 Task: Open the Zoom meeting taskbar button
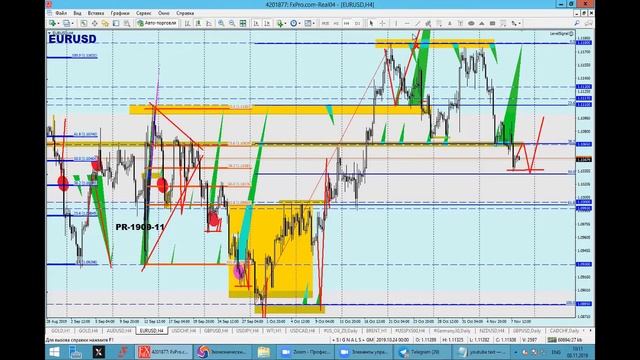pyautogui.click(x=306, y=352)
